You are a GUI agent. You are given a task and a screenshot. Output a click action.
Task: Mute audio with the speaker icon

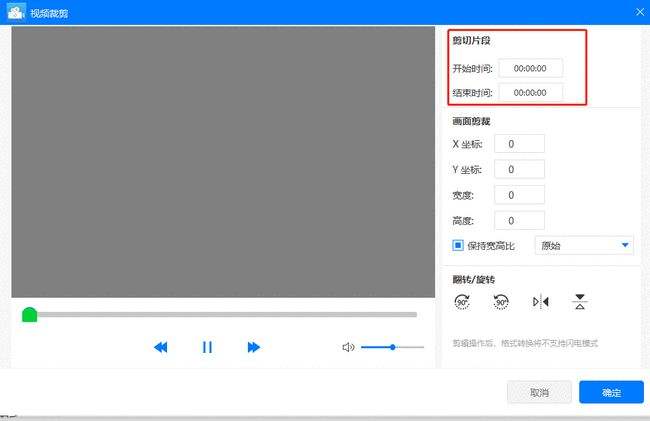click(348, 347)
